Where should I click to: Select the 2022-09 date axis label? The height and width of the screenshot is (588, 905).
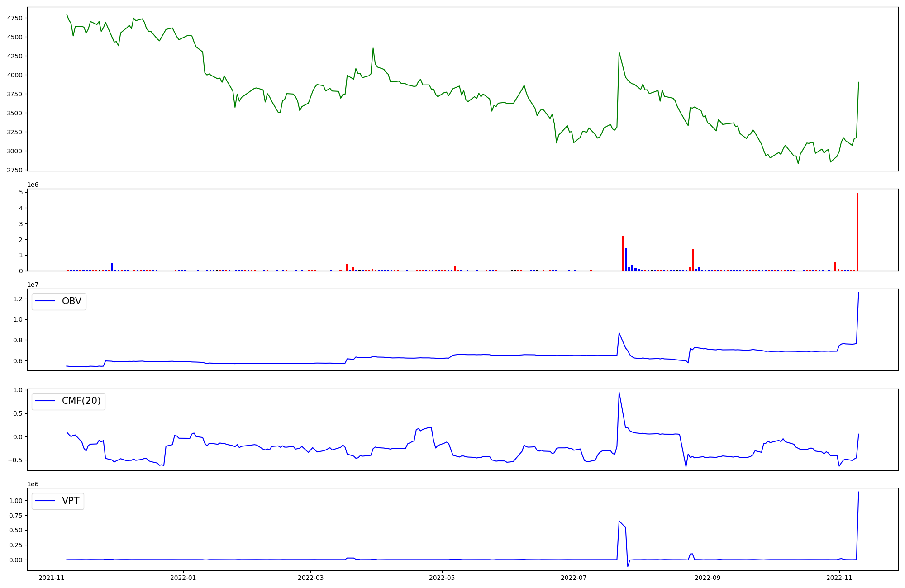coord(707,578)
